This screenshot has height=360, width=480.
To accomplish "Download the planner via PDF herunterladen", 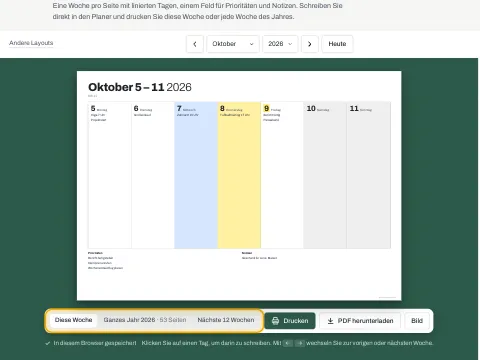I will point(360,321).
